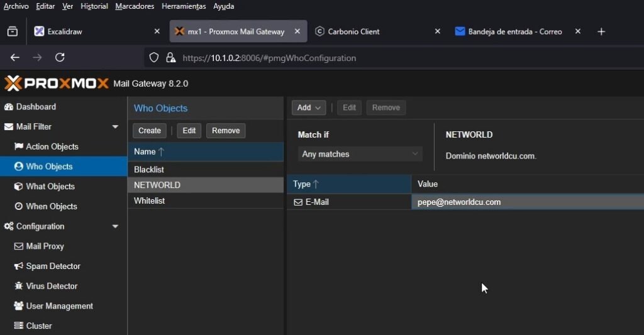Image resolution: width=644 pixels, height=335 pixels.
Task: Collapse the Mail Filter section arrow
Action: 116,127
